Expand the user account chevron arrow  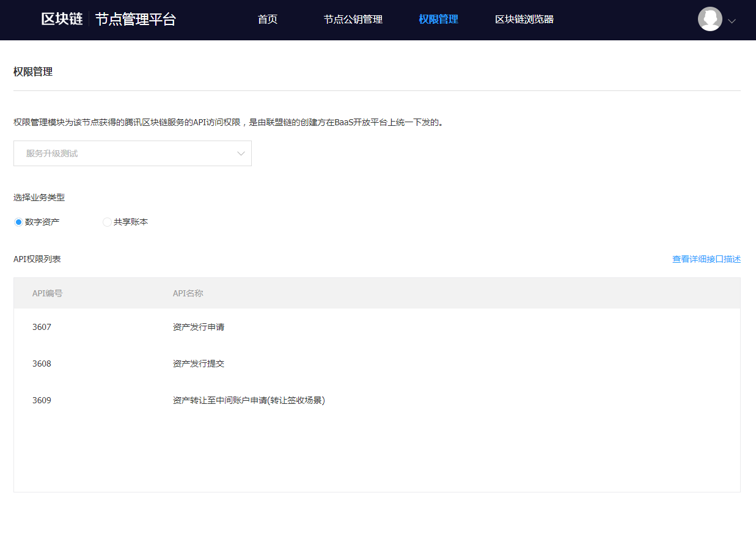tap(732, 21)
